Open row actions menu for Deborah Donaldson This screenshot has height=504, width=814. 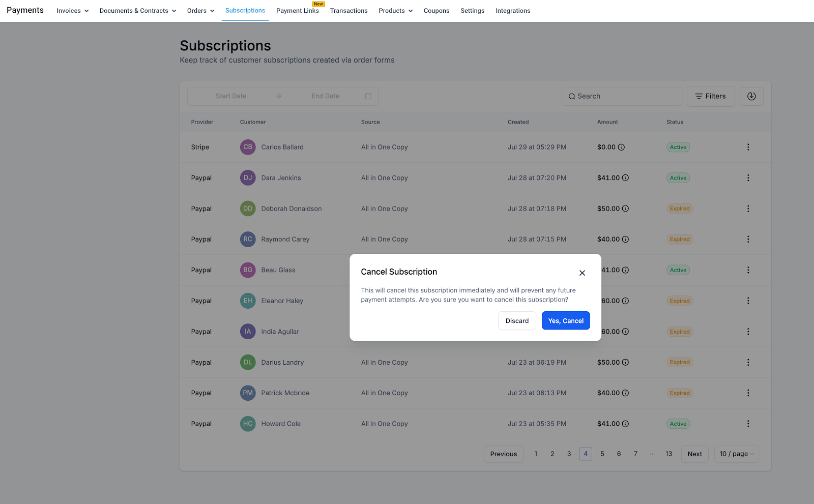coord(748,209)
